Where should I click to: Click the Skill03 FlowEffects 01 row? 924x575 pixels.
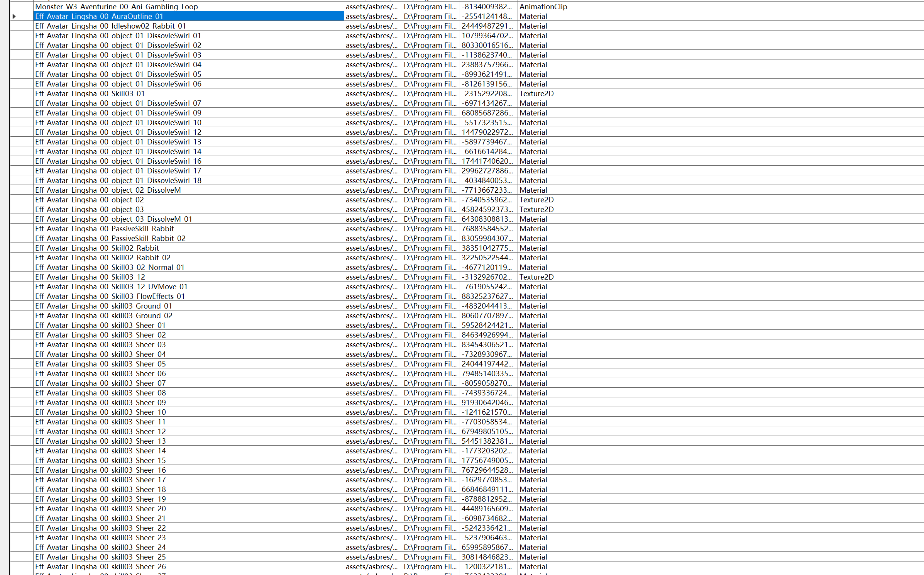point(110,296)
